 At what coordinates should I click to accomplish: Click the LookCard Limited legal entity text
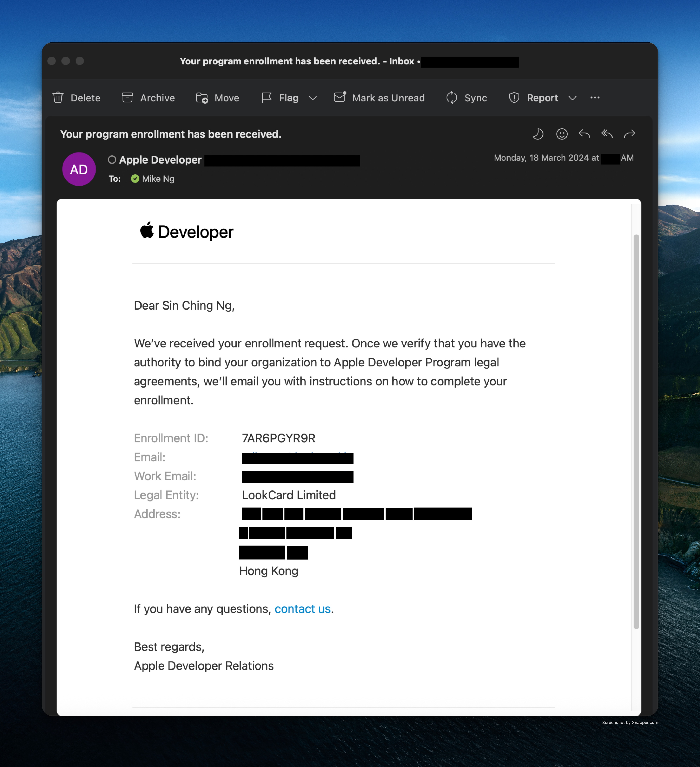[x=289, y=495]
